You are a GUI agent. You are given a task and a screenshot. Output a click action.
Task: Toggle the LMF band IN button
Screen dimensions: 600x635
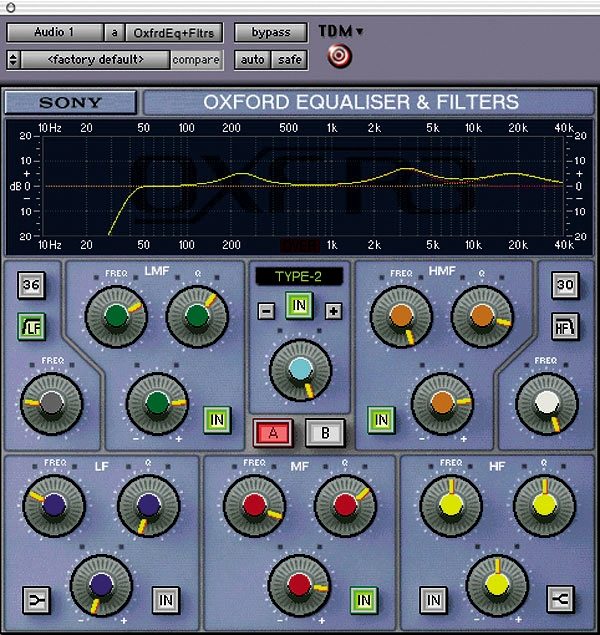click(217, 420)
